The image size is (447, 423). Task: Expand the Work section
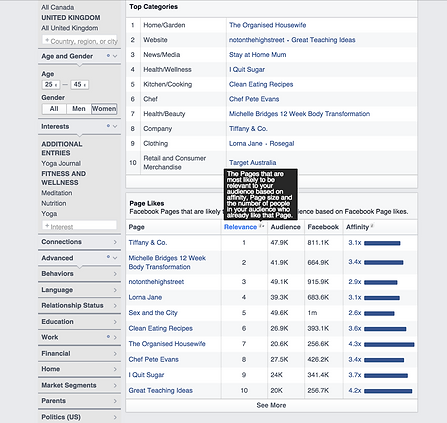click(79, 337)
